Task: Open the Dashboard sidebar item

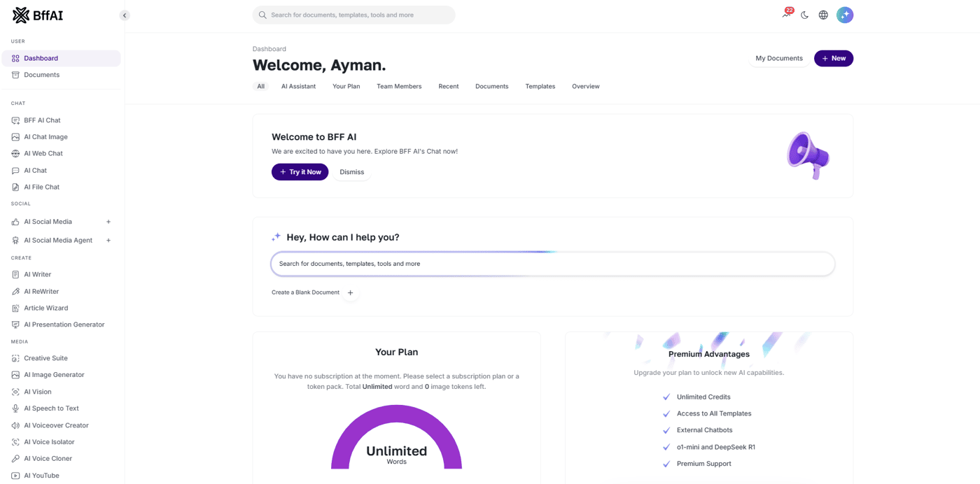Action: click(61, 58)
